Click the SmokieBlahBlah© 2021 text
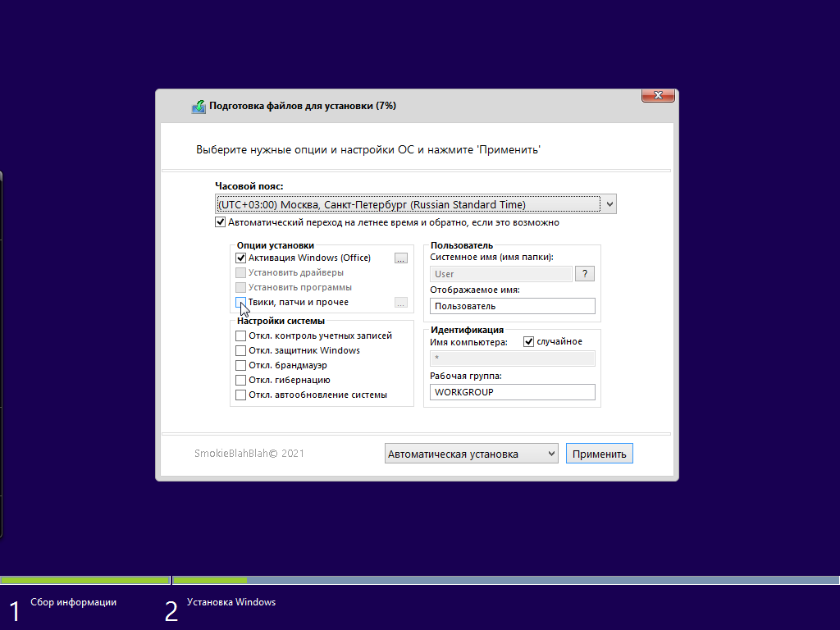 249,453
